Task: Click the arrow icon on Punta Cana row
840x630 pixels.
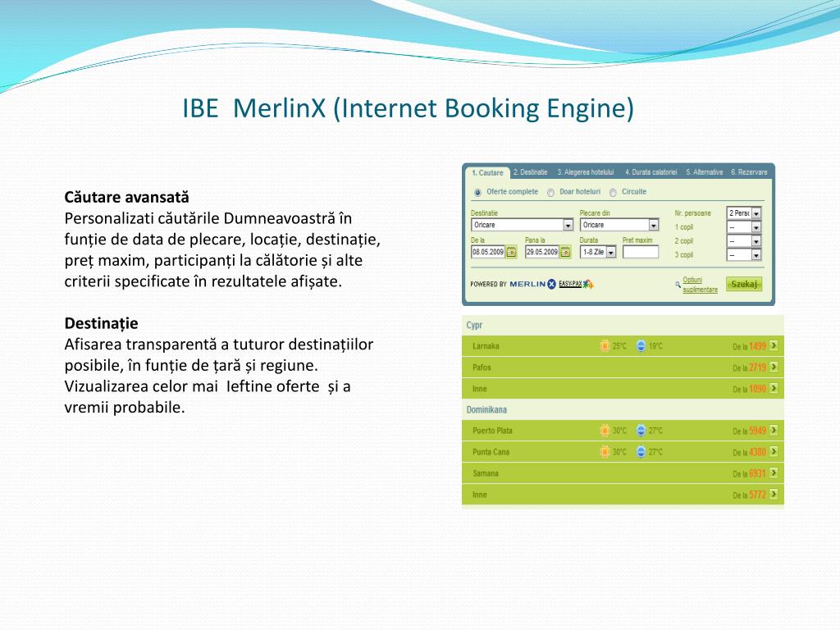Action: 774,452
